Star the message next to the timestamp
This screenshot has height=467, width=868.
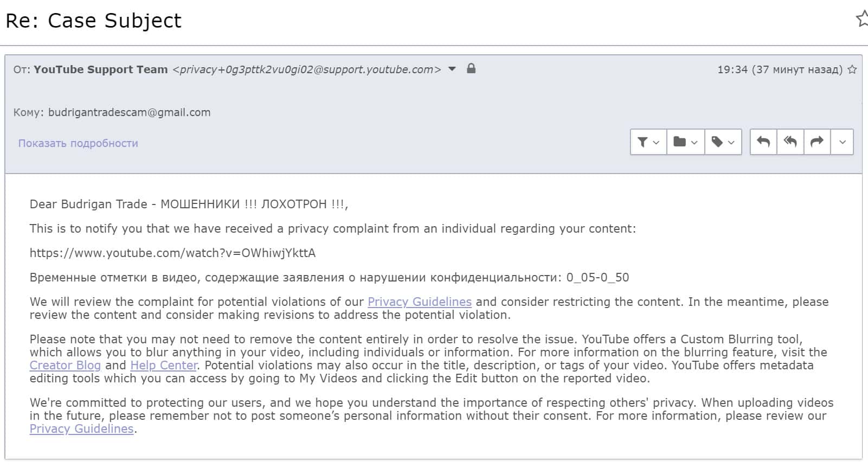coord(852,69)
